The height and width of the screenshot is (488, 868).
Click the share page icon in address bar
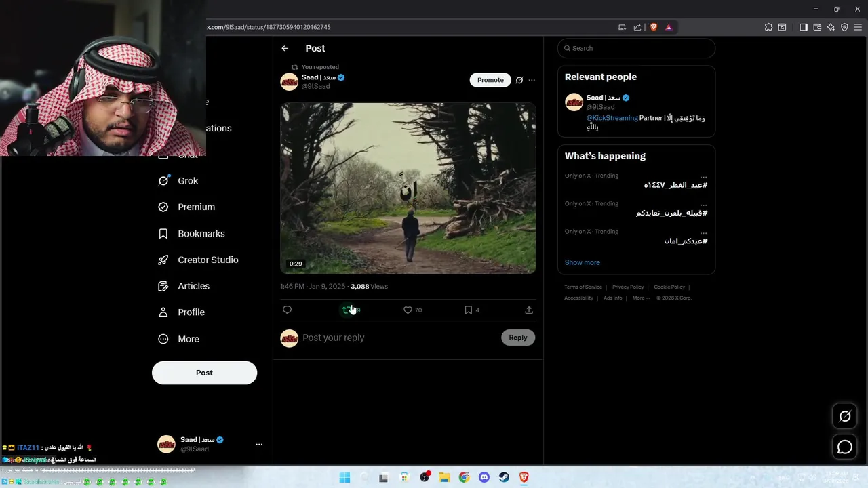(x=637, y=27)
